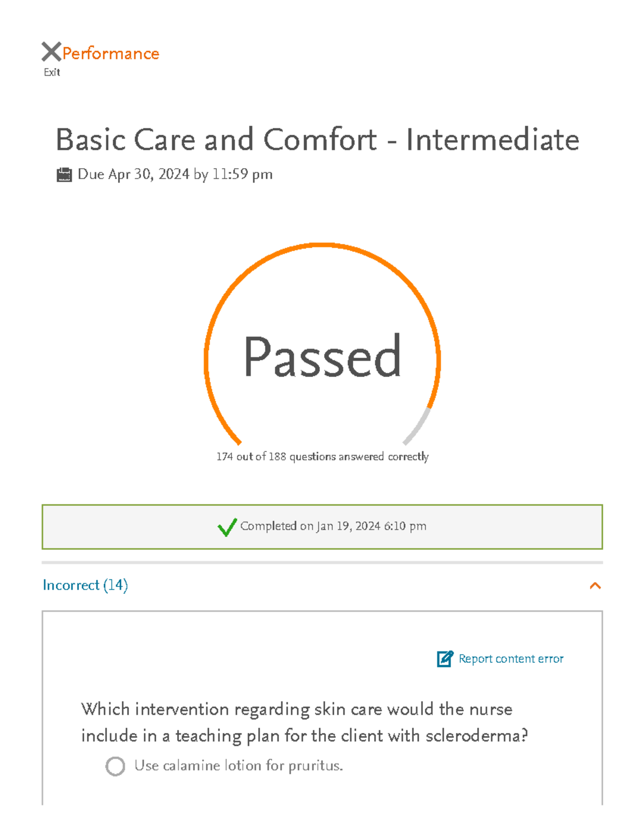This screenshot has width=644, height=834.
Task: Select the calendar icon beside the due date
Action: coord(64,173)
